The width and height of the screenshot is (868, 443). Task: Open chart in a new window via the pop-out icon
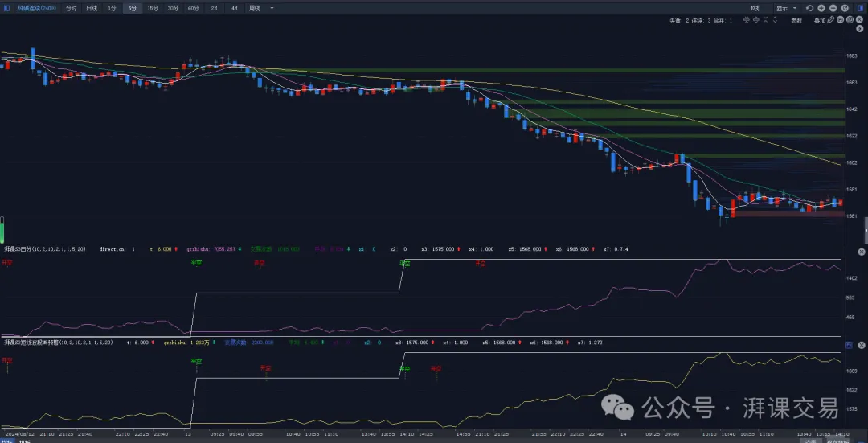pyautogui.click(x=845, y=8)
